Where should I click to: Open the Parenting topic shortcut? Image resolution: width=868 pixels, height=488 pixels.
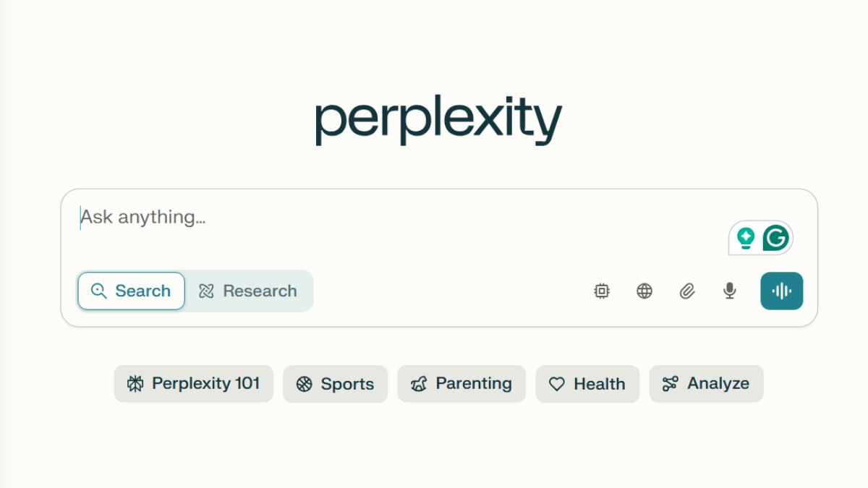pyautogui.click(x=461, y=384)
